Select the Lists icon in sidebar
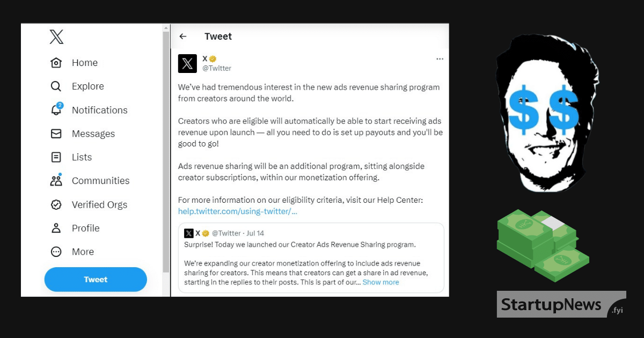 click(56, 157)
